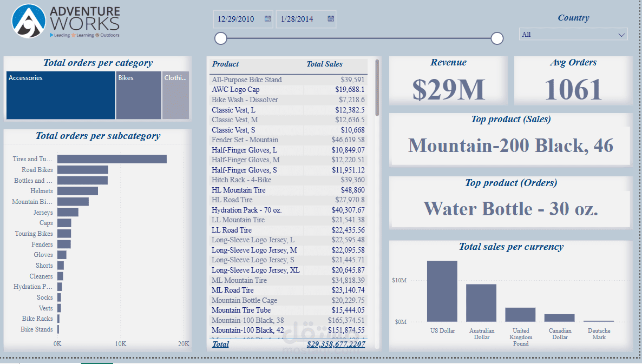642x364 pixels.
Task: Click the Deutsche Mark axis label
Action: click(599, 334)
